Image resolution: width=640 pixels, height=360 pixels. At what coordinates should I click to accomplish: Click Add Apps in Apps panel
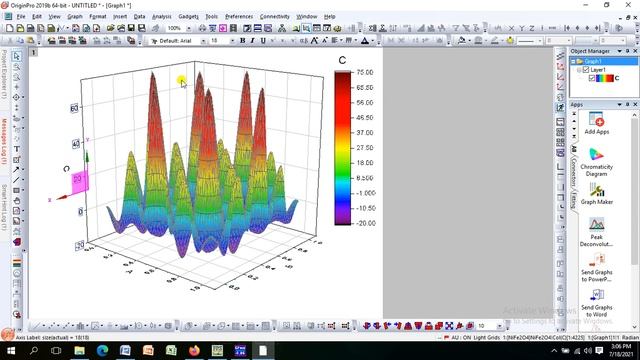(x=596, y=123)
